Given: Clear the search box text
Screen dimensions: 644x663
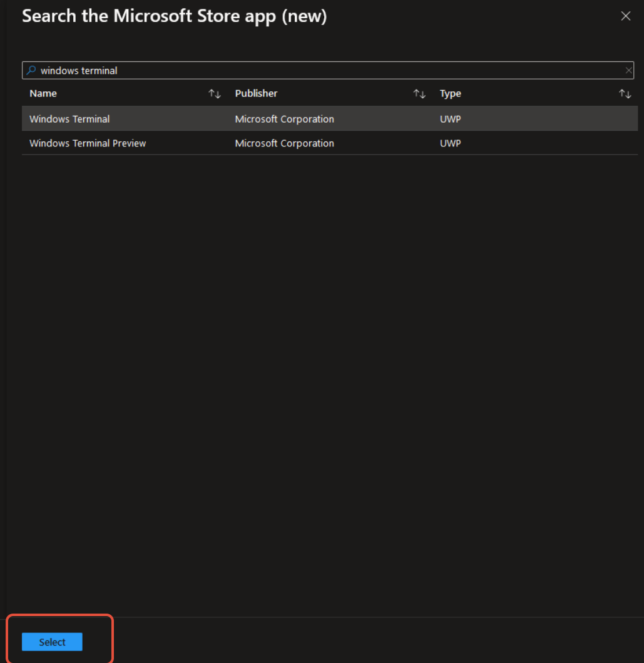Looking at the screenshot, I should 629,71.
